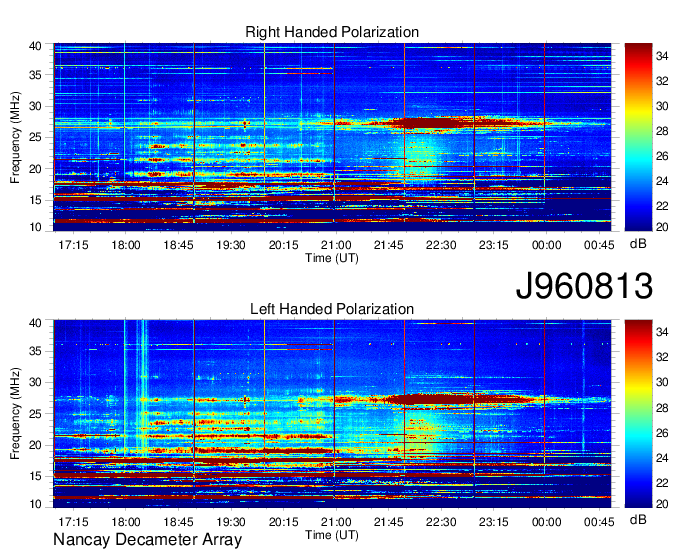Click the Right Handed Polarization spectrogram image
This screenshot has width=680, height=552.
pos(332,137)
